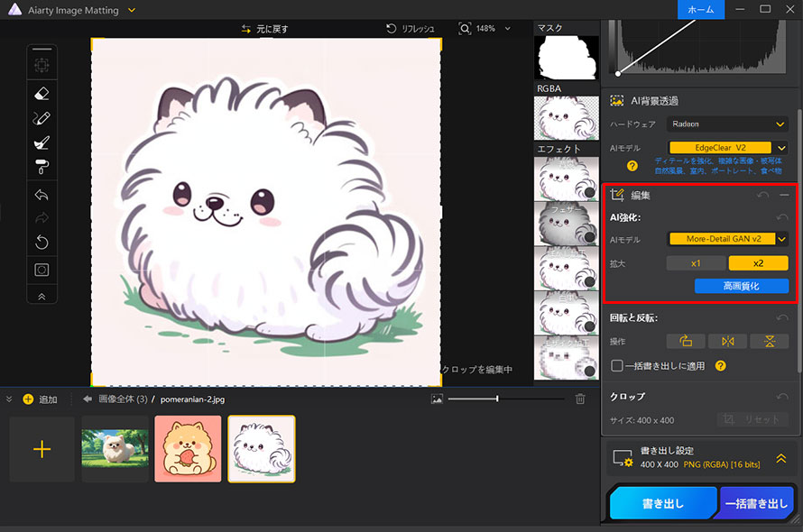This screenshot has width=803, height=532.
Task: Click the undo arrow in 編集 header
Action: pos(762,195)
